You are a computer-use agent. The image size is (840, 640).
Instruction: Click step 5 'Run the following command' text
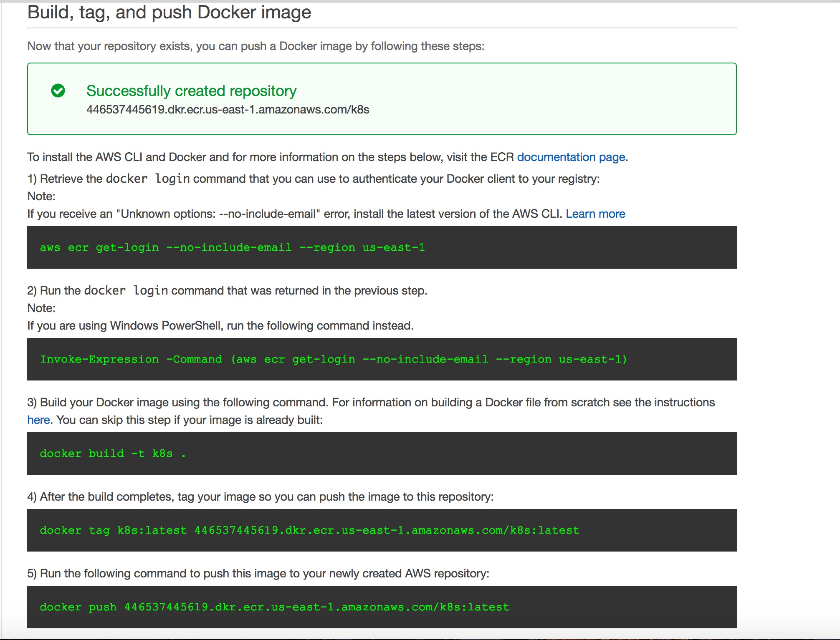pyautogui.click(x=258, y=573)
